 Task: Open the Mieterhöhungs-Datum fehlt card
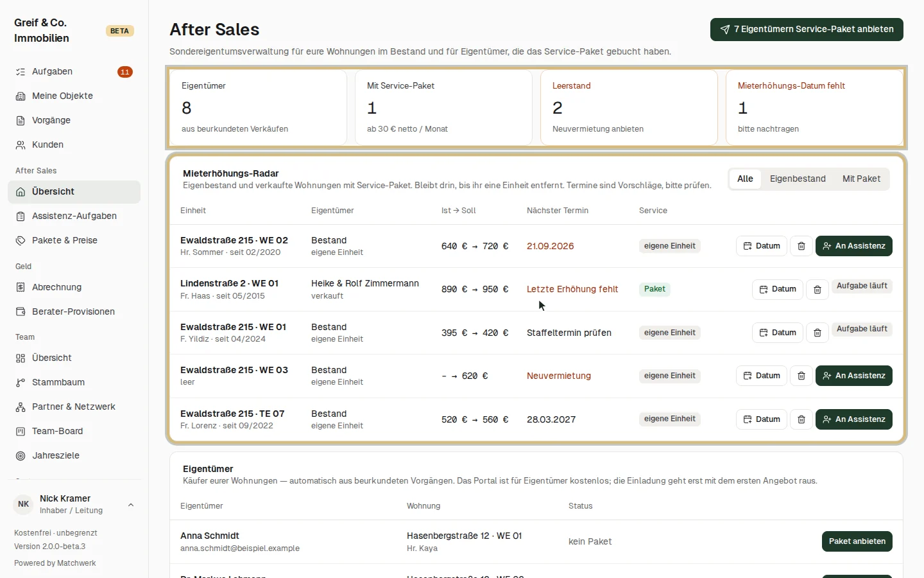click(x=814, y=107)
